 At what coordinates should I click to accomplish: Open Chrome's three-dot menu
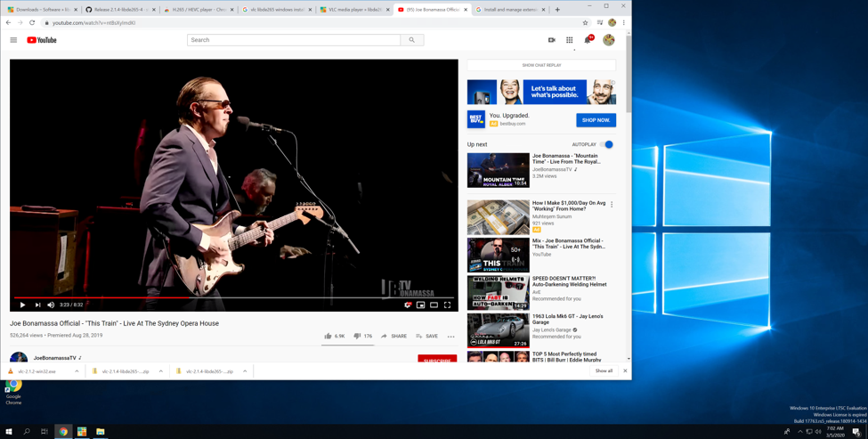624,23
